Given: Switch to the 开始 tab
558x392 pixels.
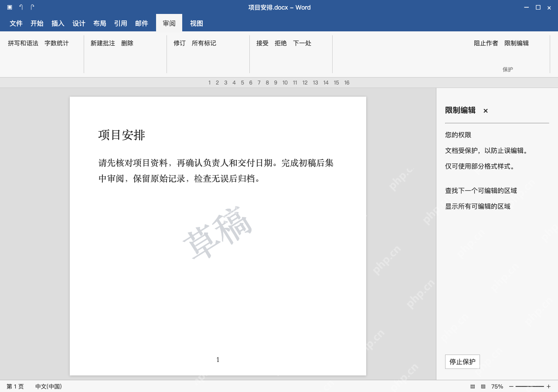Looking at the screenshot, I should pyautogui.click(x=37, y=24).
